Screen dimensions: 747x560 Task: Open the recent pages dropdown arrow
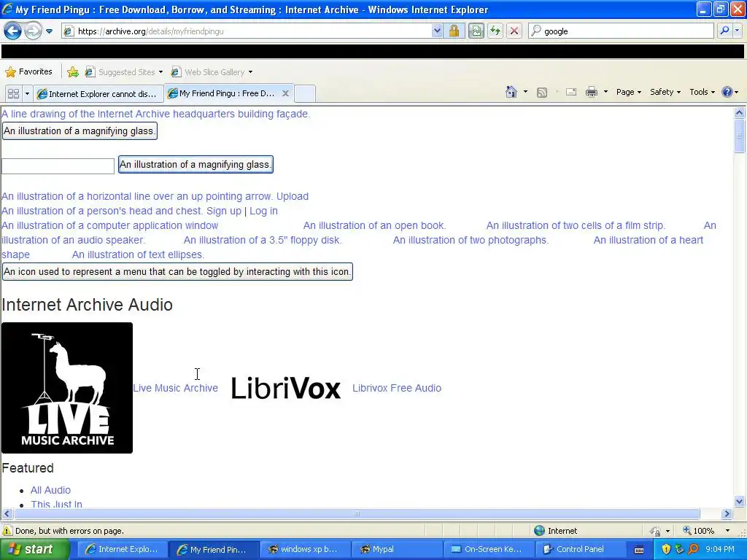(49, 31)
